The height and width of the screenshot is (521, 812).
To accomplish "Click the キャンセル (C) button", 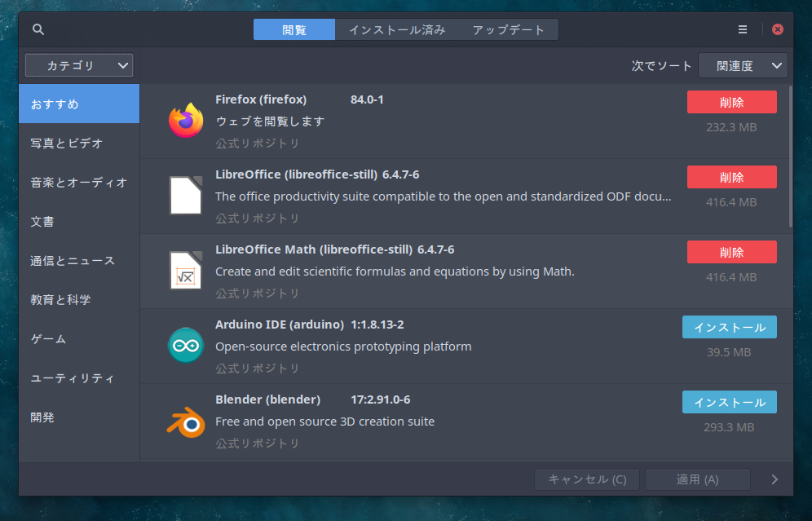I will point(587,479).
